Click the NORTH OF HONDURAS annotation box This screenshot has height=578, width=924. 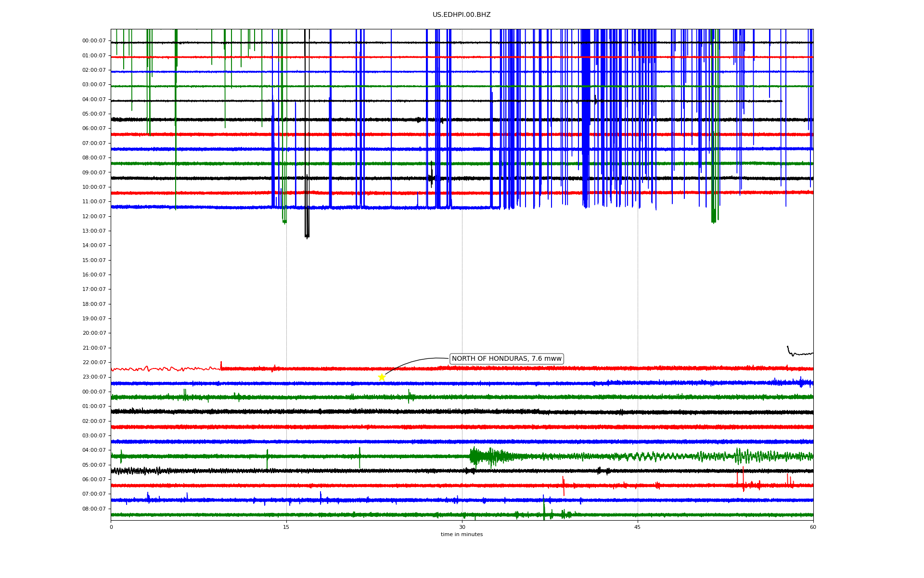click(506, 359)
